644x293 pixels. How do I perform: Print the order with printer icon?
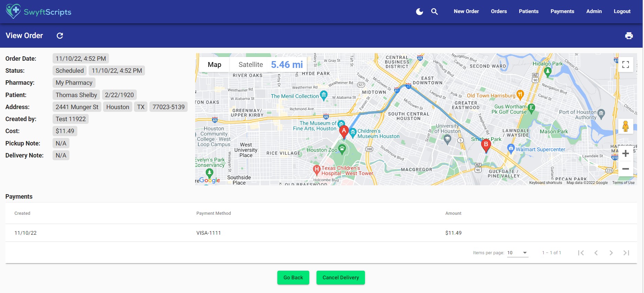point(629,36)
